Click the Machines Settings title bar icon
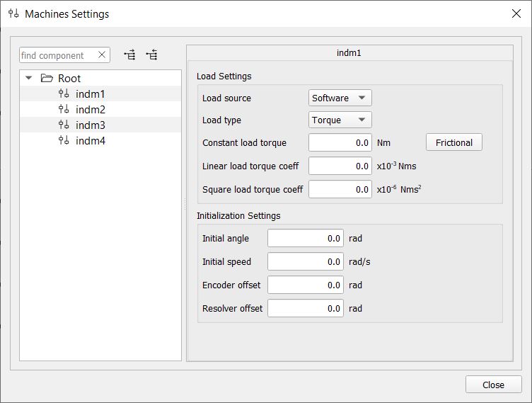 tap(13, 13)
